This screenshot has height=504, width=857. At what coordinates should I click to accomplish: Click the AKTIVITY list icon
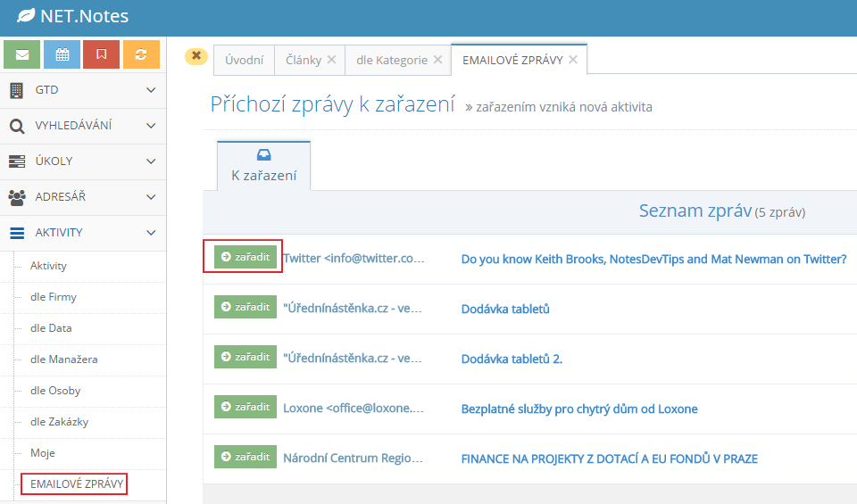tap(17, 233)
